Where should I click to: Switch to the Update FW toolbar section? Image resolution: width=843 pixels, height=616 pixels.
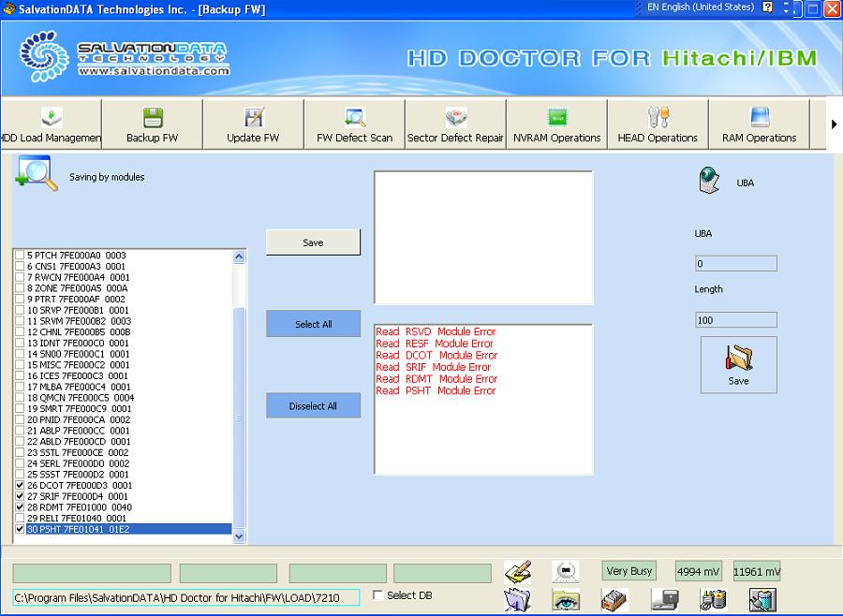tap(253, 125)
